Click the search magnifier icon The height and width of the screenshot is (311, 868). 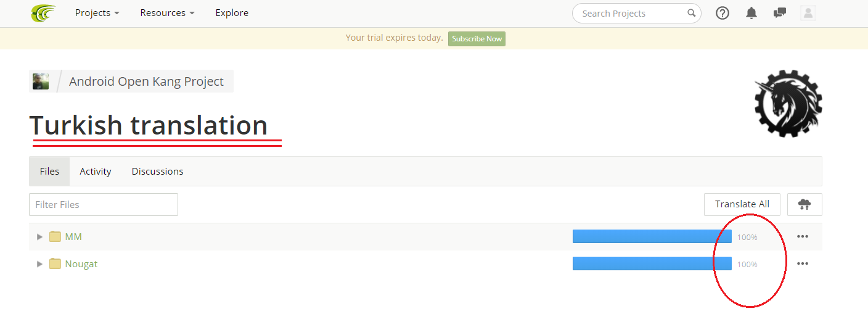click(692, 13)
